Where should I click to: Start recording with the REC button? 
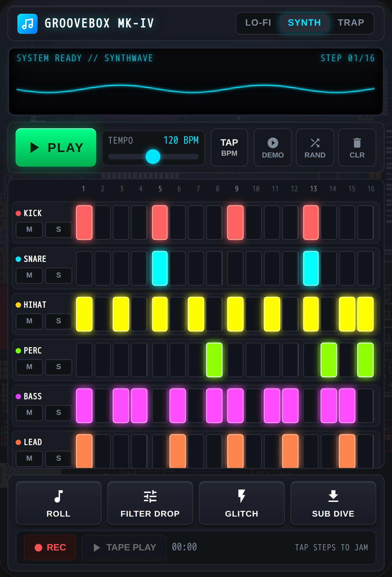(x=50, y=547)
